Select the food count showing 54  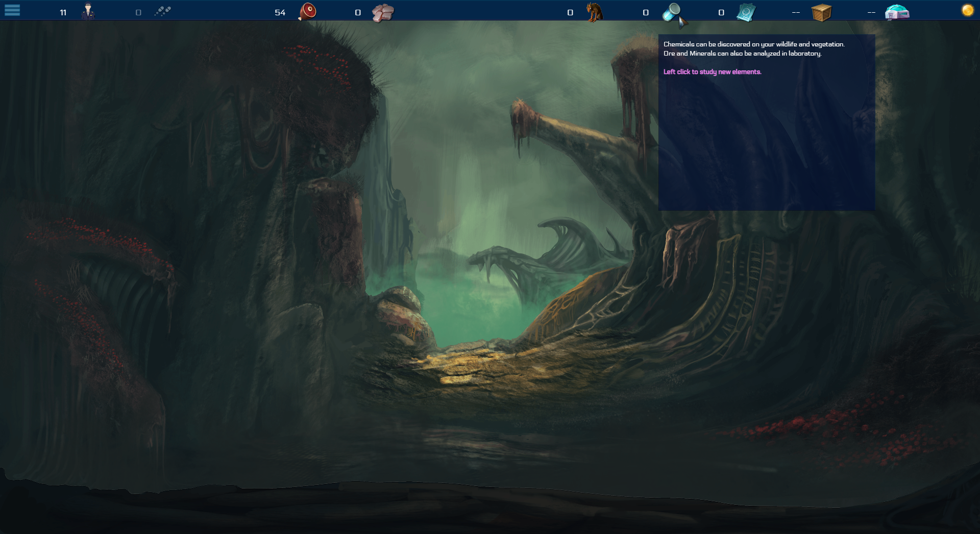(x=280, y=12)
